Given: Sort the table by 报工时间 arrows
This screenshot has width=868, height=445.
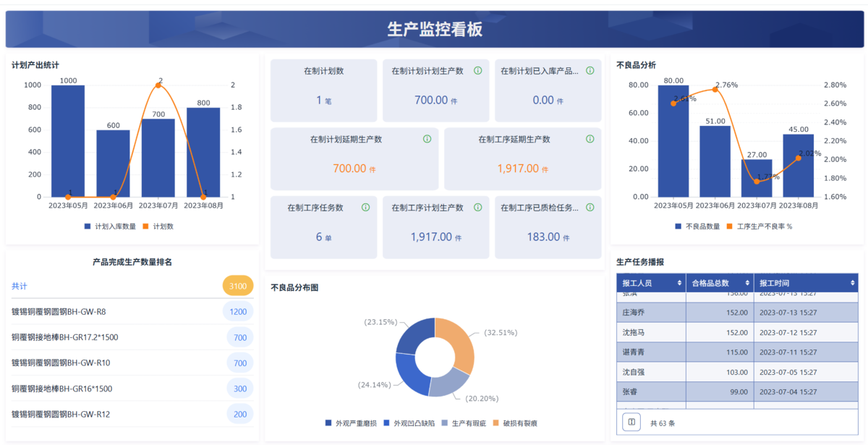Looking at the screenshot, I should click(x=853, y=283).
